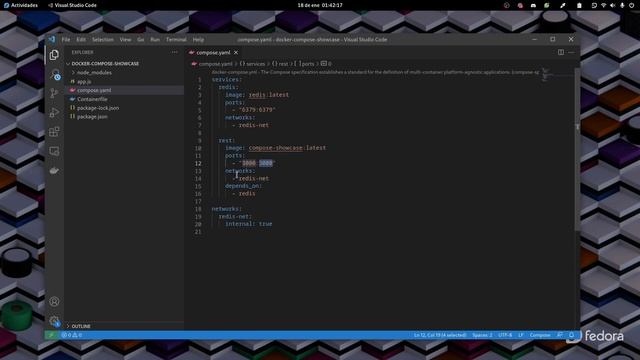Click the VS Code logo icon in title bar

point(51,39)
